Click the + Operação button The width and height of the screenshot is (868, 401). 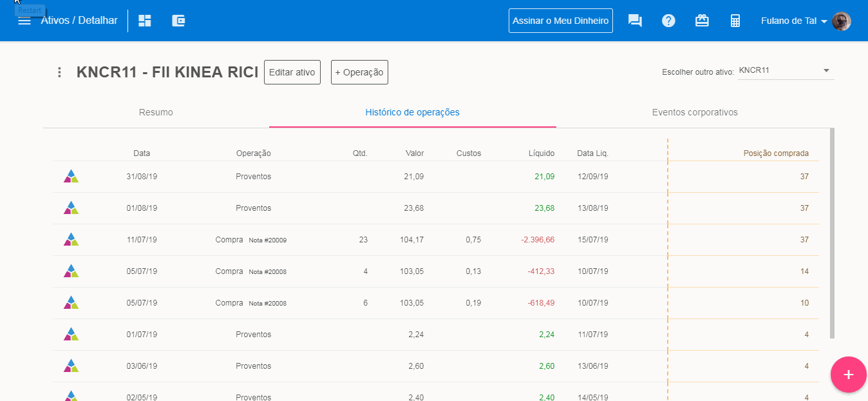point(359,72)
